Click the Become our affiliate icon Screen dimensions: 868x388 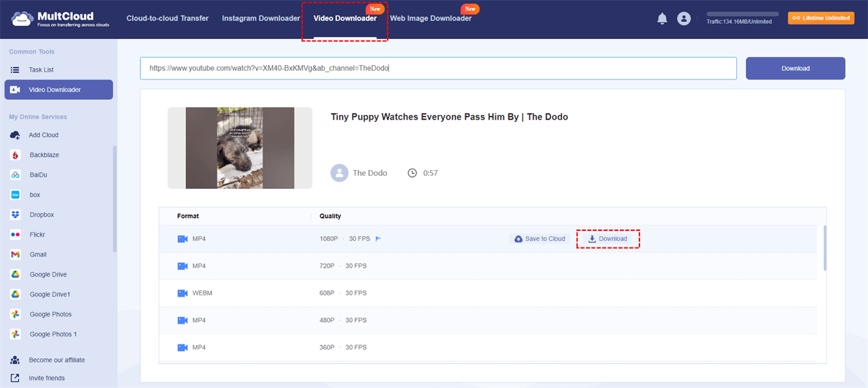coord(15,360)
